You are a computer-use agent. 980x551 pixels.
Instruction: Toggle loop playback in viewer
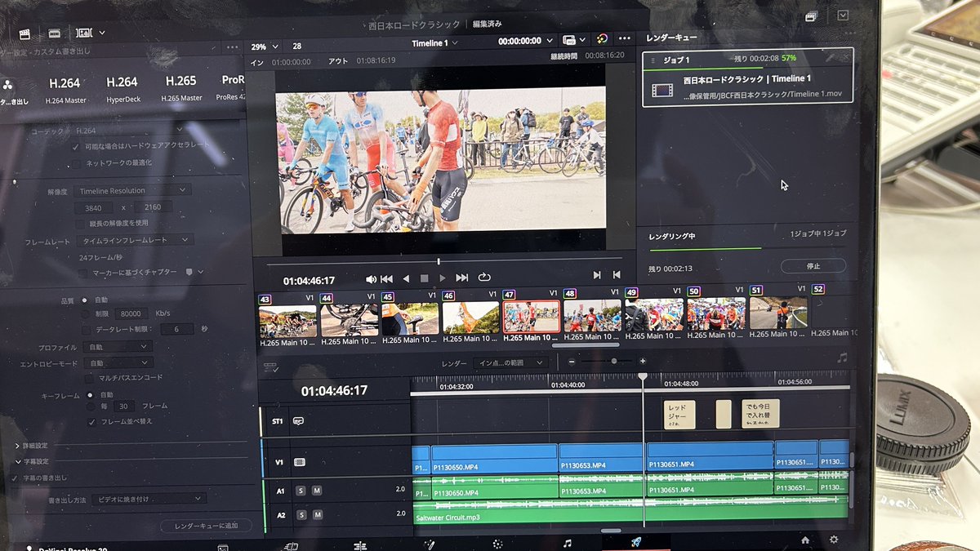(483, 278)
